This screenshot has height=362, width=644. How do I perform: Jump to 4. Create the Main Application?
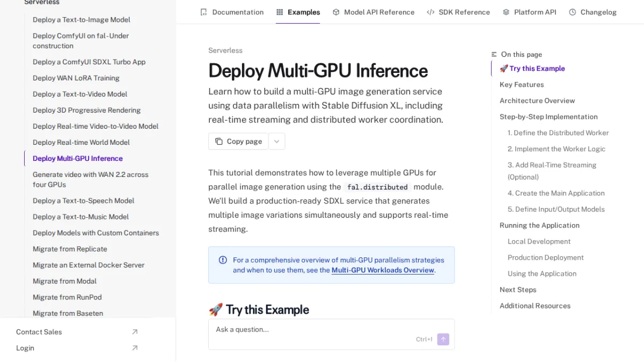pos(556,193)
